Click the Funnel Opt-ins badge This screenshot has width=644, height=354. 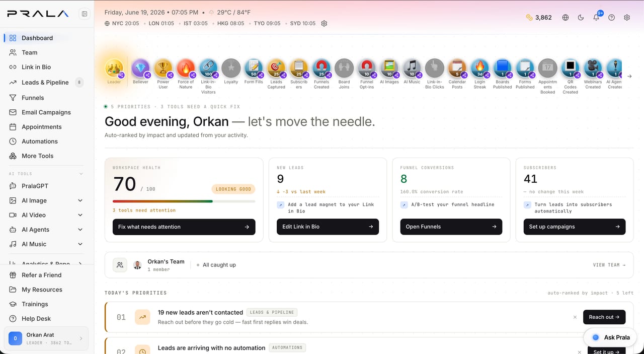tap(367, 68)
